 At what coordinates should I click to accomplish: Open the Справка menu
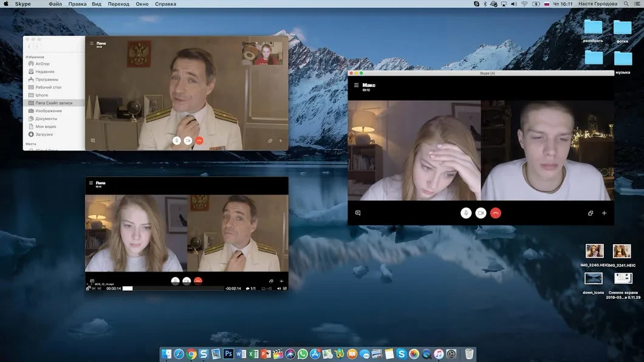165,4
